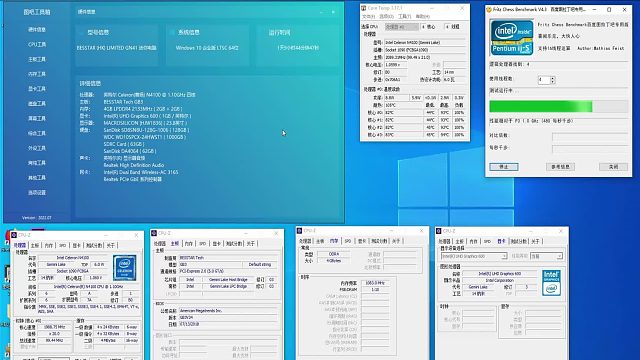
Task: Click the Version 2022.07 label in toolbox
Action: (x=37, y=218)
